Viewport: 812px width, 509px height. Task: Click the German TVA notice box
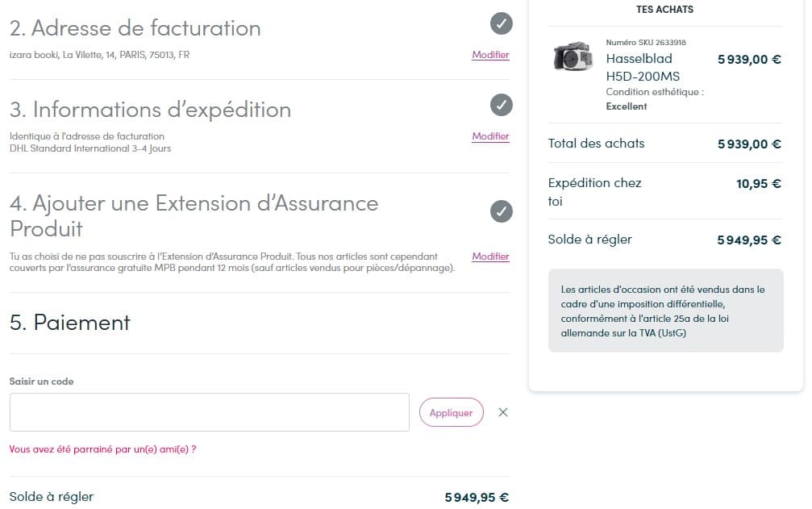665,311
